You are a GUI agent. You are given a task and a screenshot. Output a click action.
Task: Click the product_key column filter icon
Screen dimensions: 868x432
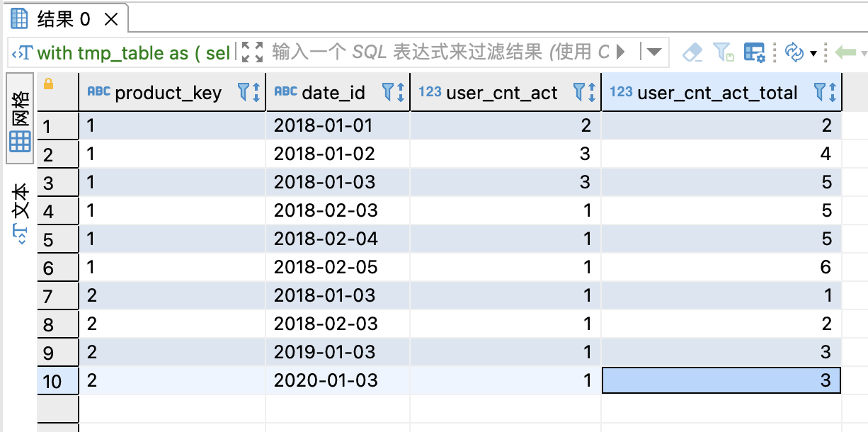click(245, 92)
